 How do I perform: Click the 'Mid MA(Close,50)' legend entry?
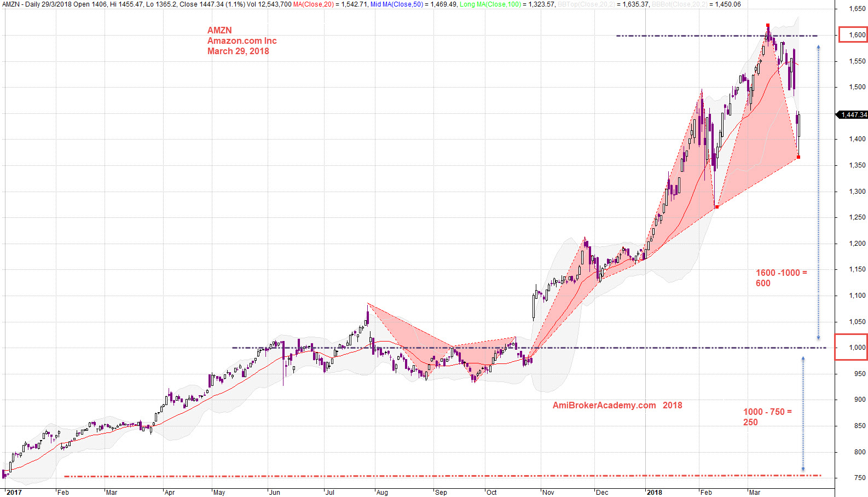(x=397, y=4)
